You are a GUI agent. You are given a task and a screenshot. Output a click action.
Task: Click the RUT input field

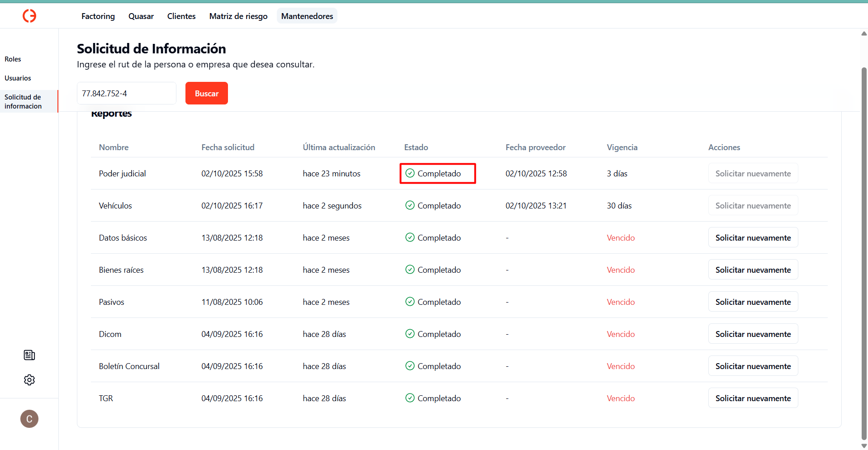(x=126, y=94)
